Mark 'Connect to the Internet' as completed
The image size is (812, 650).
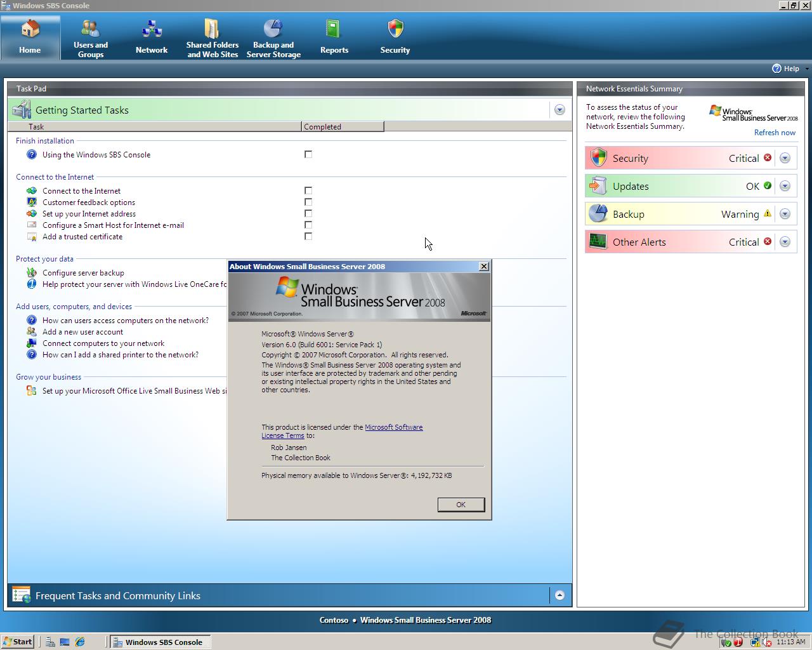coord(308,190)
